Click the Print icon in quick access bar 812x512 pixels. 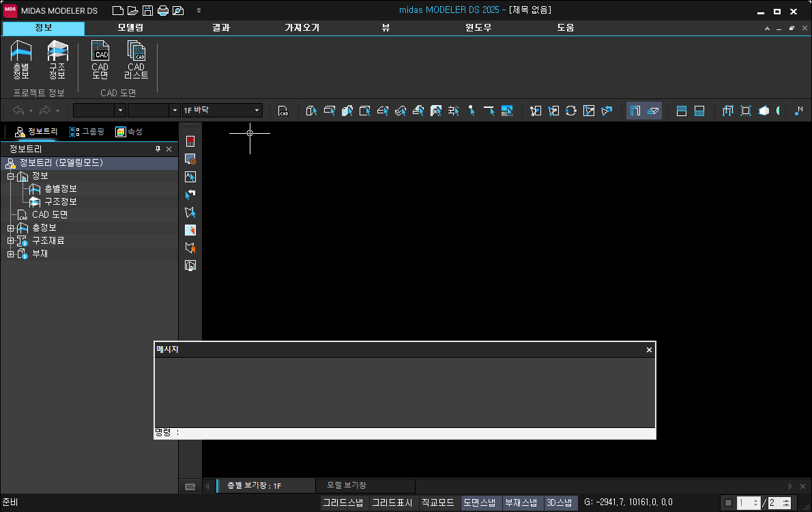162,10
